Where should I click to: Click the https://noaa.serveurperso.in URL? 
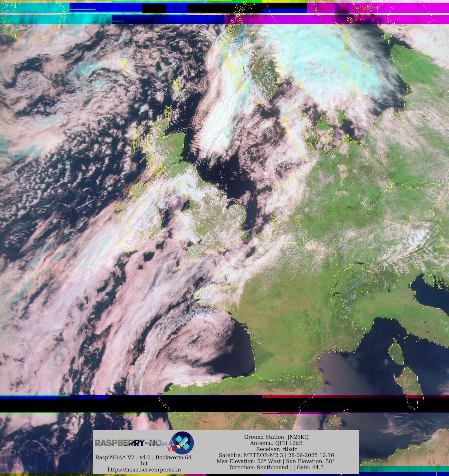144,470
